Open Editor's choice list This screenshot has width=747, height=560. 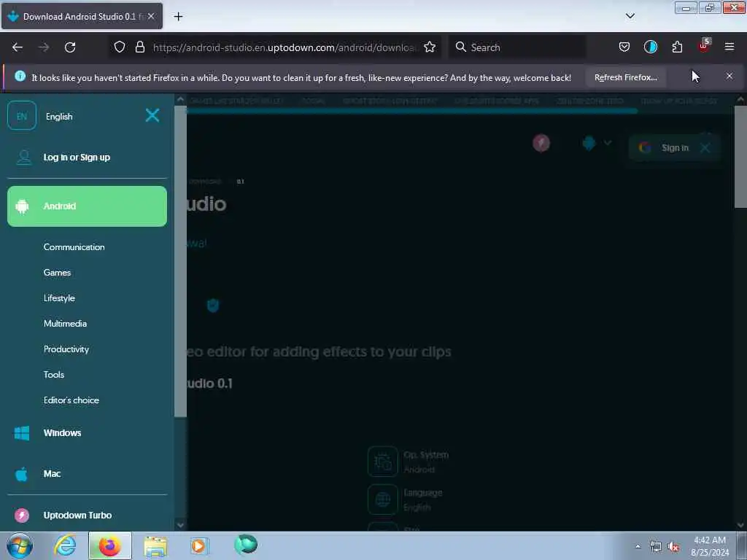[x=71, y=400]
